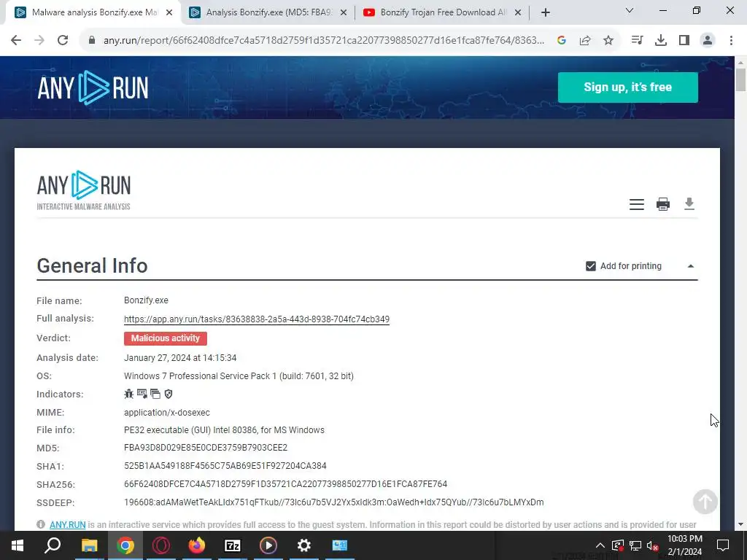The height and width of the screenshot is (560, 747).
Task: Show hidden system tray icons chevron
Action: pyautogui.click(x=600, y=545)
